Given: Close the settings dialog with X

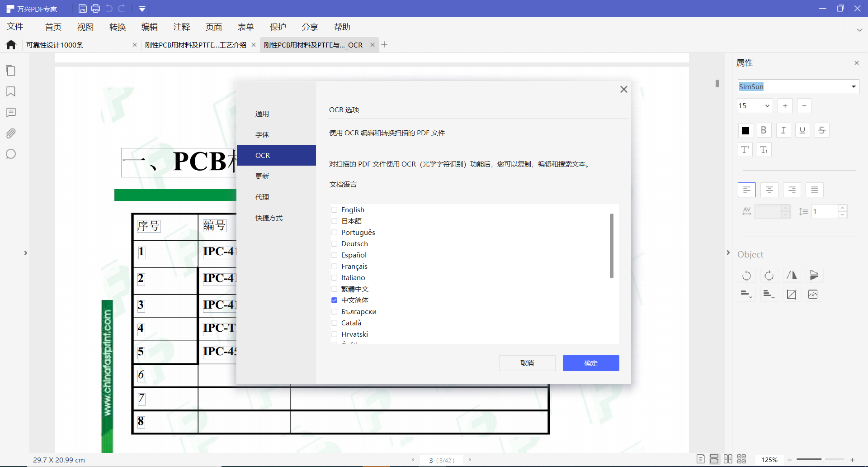Looking at the screenshot, I should (x=624, y=89).
